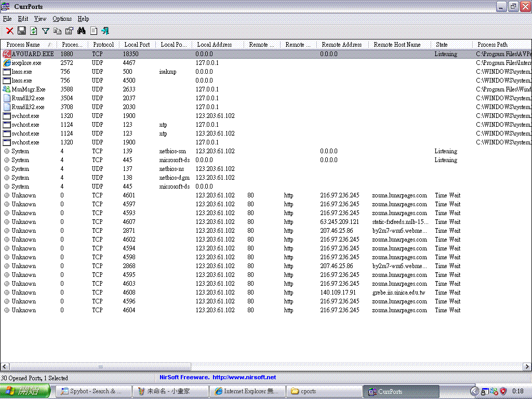Click the "netbios-ns" port name cell

point(171,169)
